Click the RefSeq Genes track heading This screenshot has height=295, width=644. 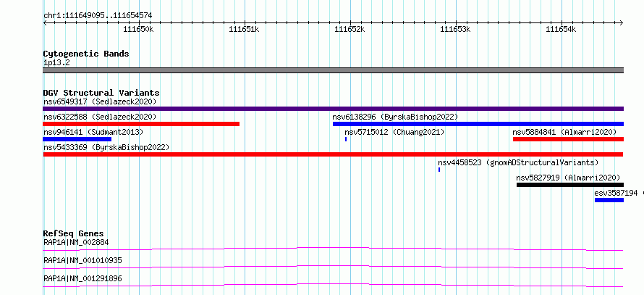tap(74, 233)
